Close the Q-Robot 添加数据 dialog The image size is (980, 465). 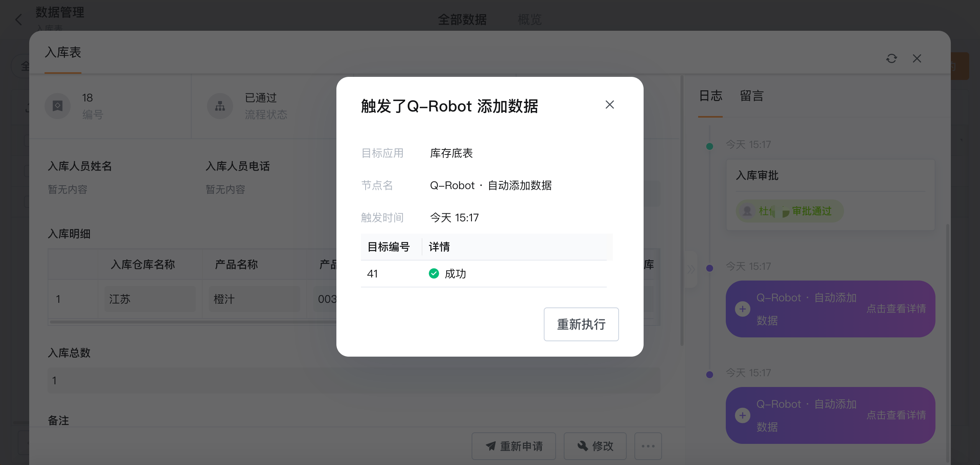tap(609, 105)
